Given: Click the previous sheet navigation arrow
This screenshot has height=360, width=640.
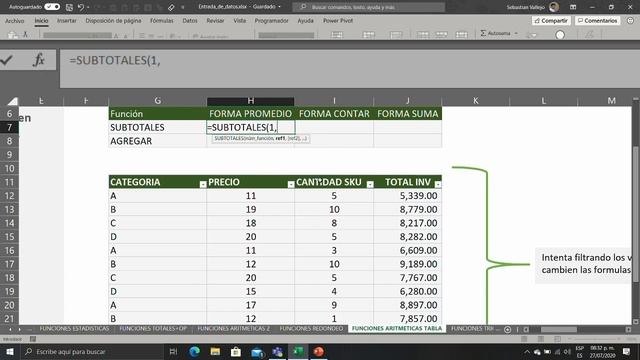Looking at the screenshot, I should [10, 329].
